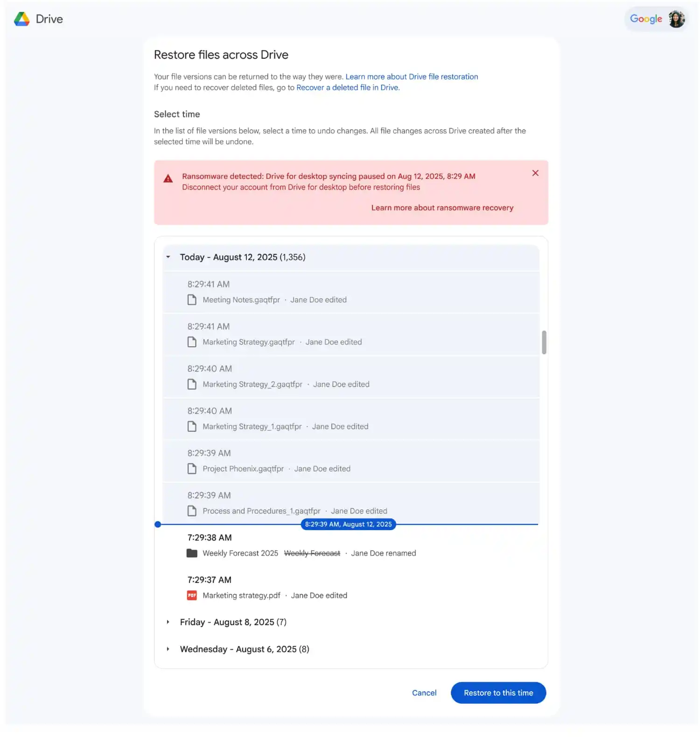Viewport: 700px width, 737px height.
Task: Click the Meeting Notes.gaqtfpr file icon
Action: (x=192, y=300)
